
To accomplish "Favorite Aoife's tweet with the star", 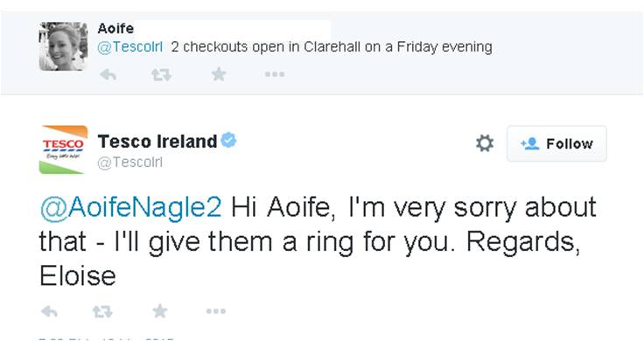I will (219, 74).
